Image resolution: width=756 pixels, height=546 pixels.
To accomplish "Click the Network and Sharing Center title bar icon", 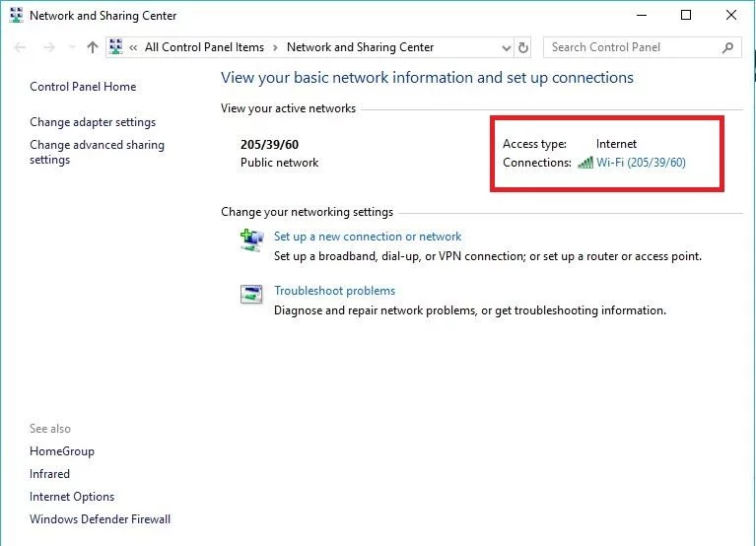I will point(16,16).
